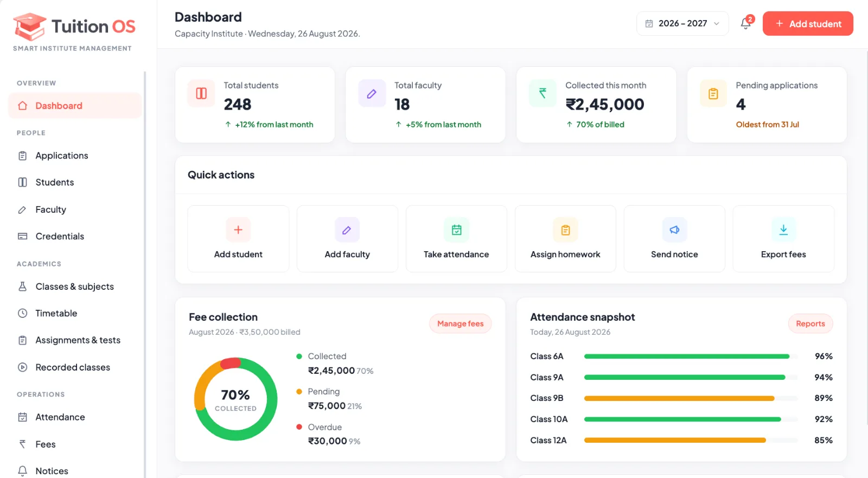Click the calendar icon in Take attendance

tap(456, 230)
